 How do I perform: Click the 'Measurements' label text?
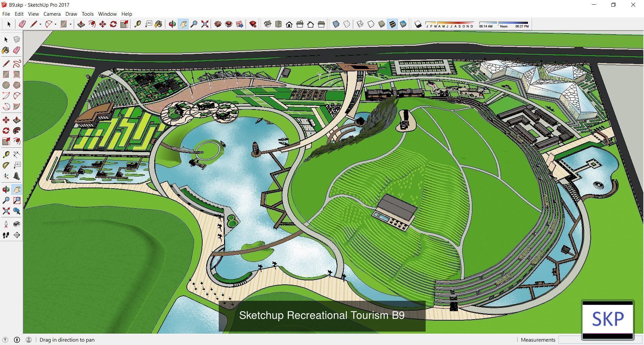click(x=538, y=340)
